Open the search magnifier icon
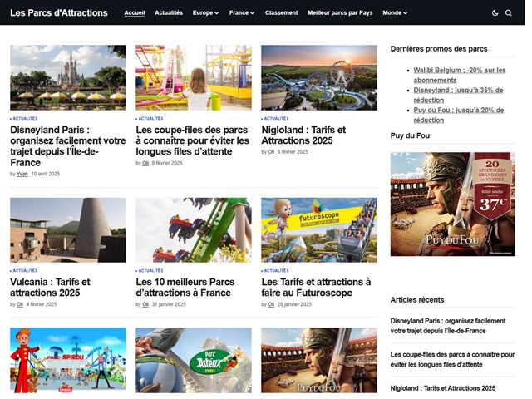Screen dimensions: 532x399 coord(508,13)
